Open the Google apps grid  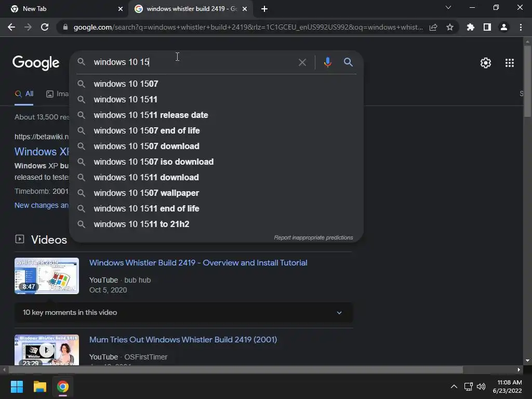[510, 63]
